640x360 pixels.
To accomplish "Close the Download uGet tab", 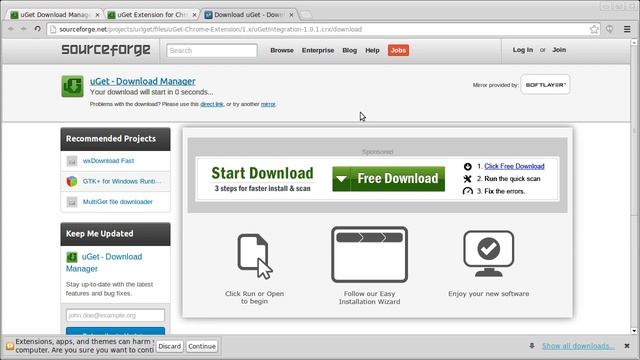I will (291, 15).
